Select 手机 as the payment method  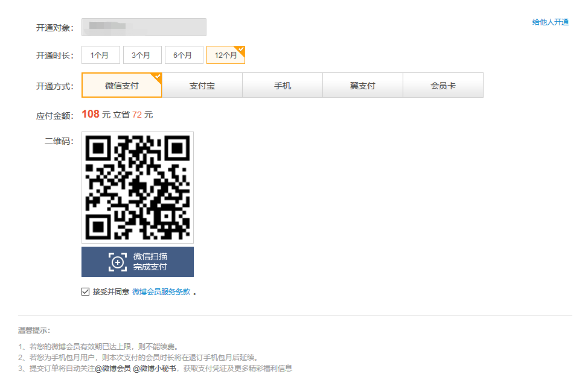(x=283, y=86)
